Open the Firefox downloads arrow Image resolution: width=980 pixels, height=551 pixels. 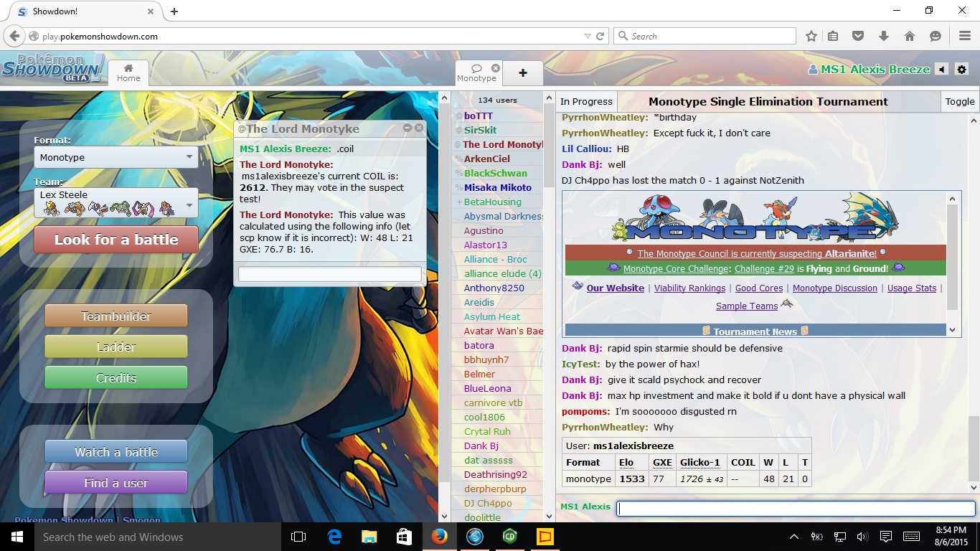pyautogui.click(x=884, y=36)
